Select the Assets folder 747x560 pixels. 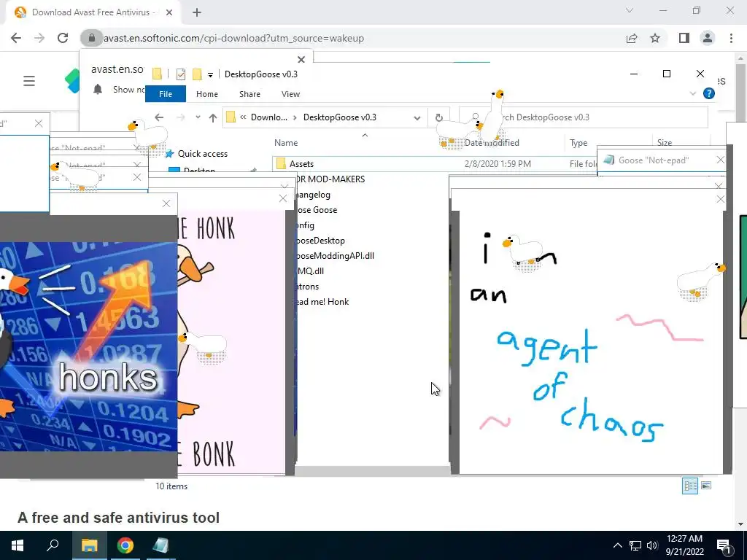301,163
